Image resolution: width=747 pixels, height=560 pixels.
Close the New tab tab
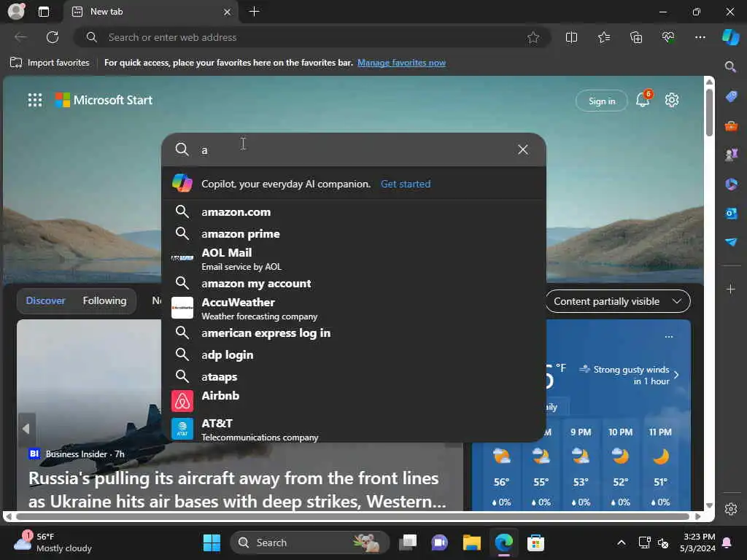point(228,12)
